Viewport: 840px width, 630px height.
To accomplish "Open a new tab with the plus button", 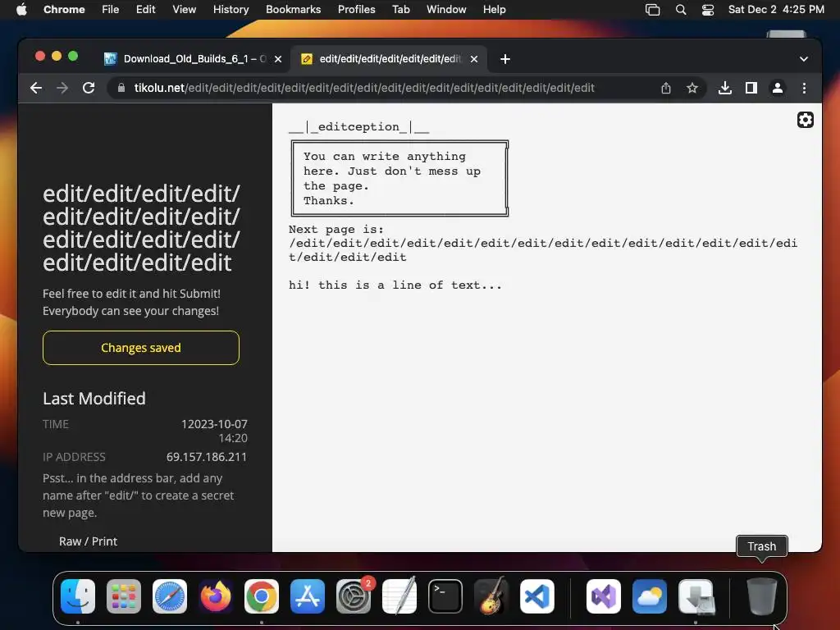I will pyautogui.click(x=505, y=59).
